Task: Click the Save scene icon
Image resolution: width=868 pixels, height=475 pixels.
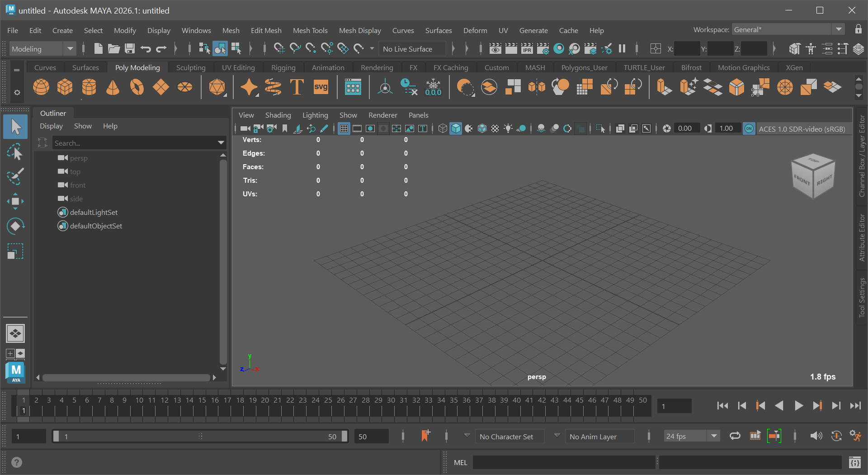Action: point(130,48)
